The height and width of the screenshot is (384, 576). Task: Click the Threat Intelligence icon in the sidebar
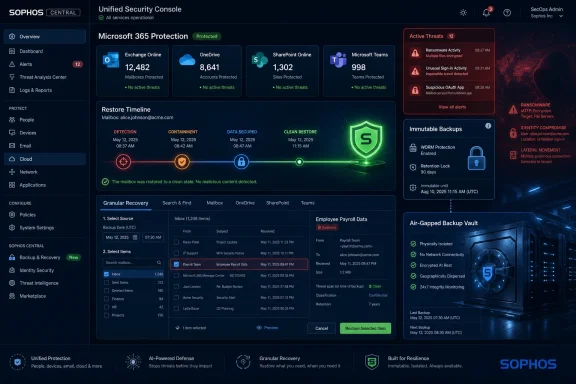[x=12, y=283]
